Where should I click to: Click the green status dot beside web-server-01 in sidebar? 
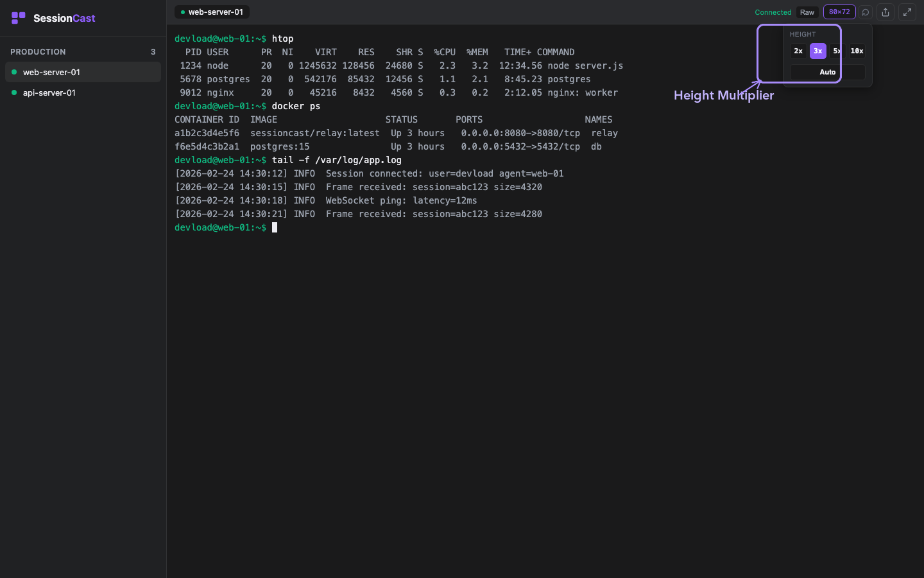(x=14, y=72)
